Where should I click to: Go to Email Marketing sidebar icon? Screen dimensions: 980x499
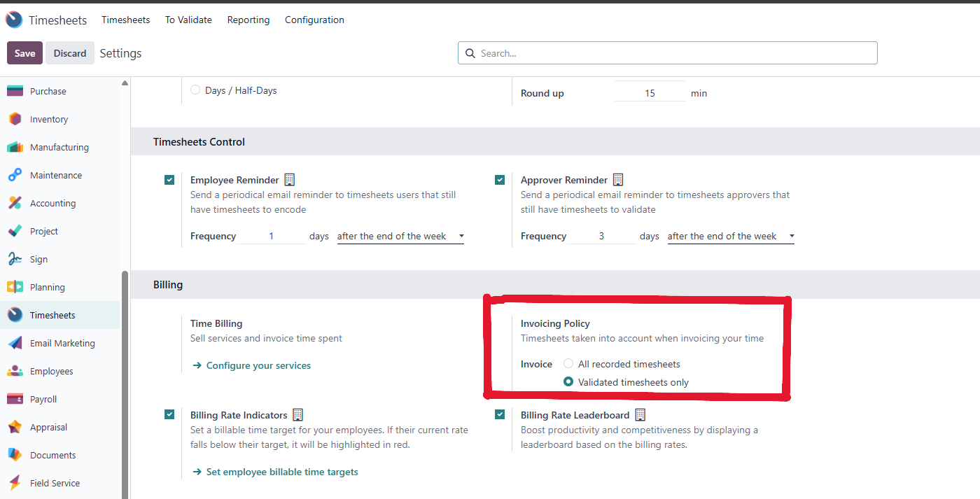pos(15,344)
